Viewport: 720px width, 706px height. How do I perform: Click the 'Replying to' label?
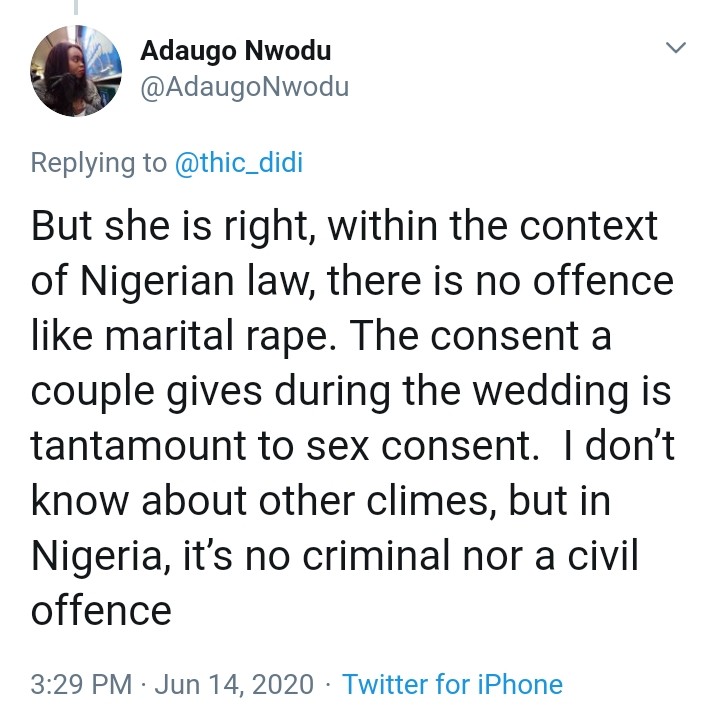(x=98, y=163)
